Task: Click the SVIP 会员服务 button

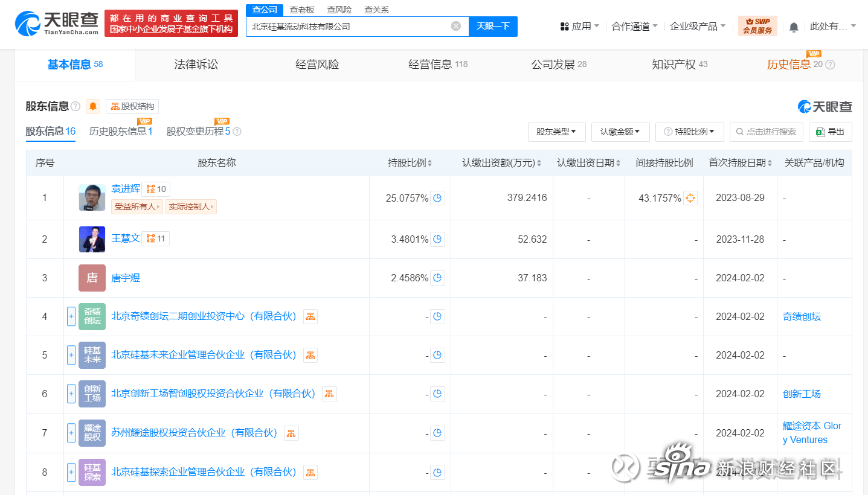Action: coord(757,26)
